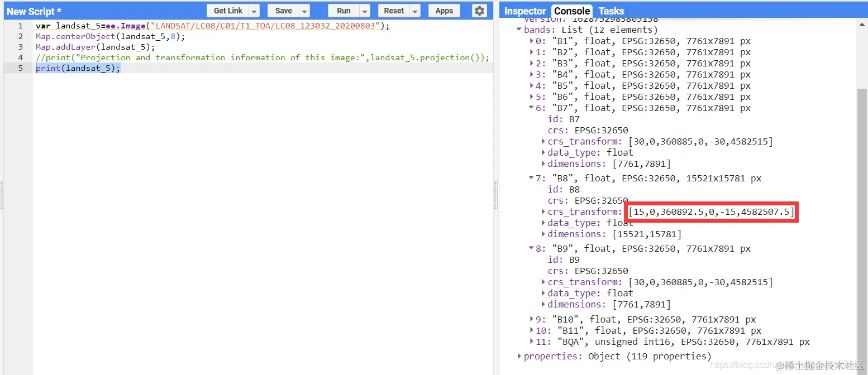Open the Save dropdown arrow
Screen dimensions: 868x375
[x=304, y=11]
